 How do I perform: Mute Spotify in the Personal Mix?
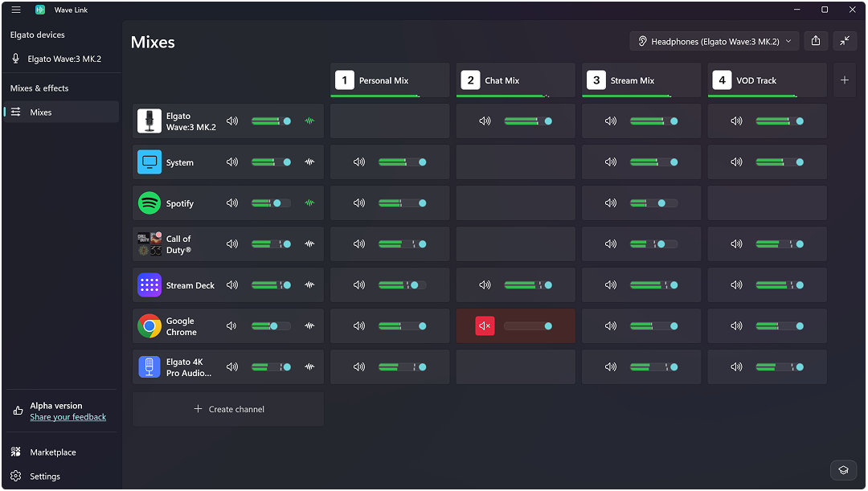tap(359, 203)
